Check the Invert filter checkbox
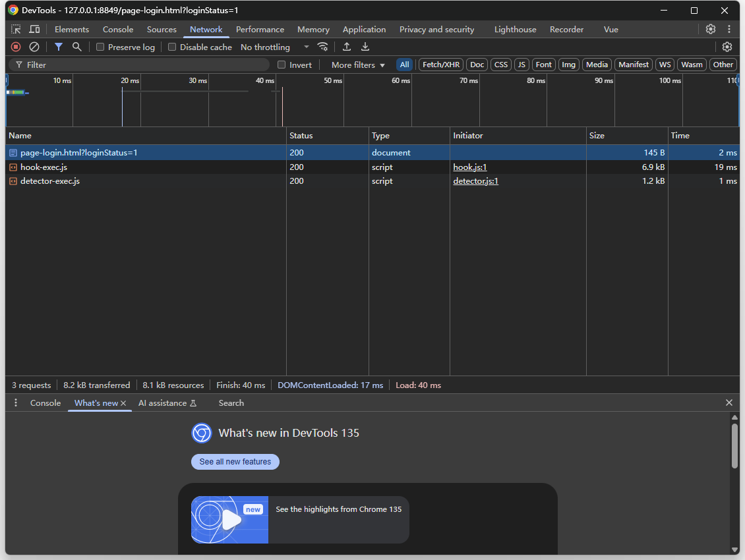745x560 pixels. pyautogui.click(x=282, y=65)
